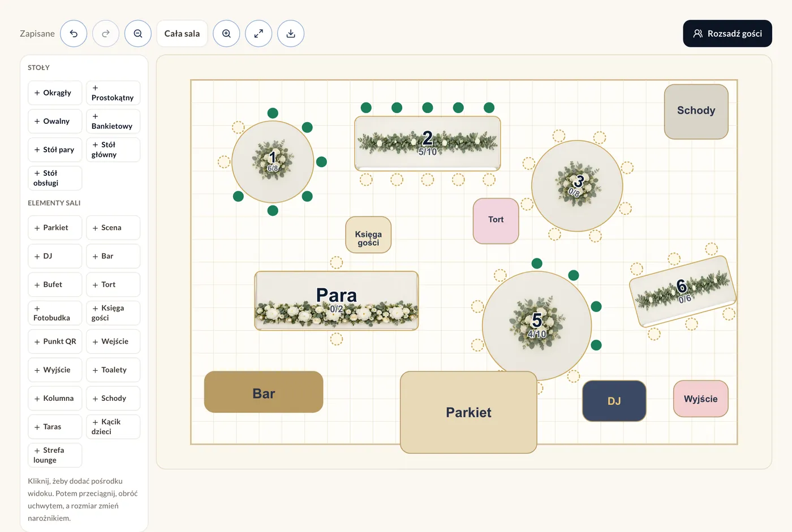Screen dimensions: 792x532
Task: Add a Fotobudka element
Action: click(55, 313)
